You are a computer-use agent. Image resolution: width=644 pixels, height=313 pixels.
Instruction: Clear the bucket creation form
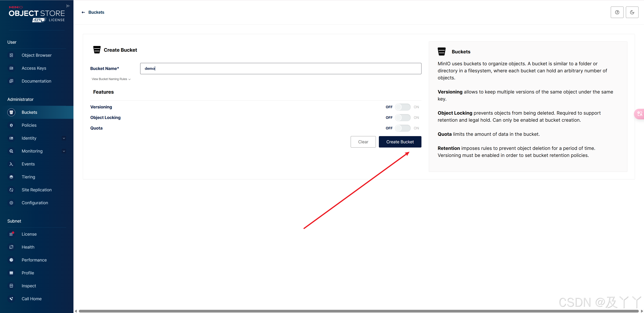coord(363,142)
